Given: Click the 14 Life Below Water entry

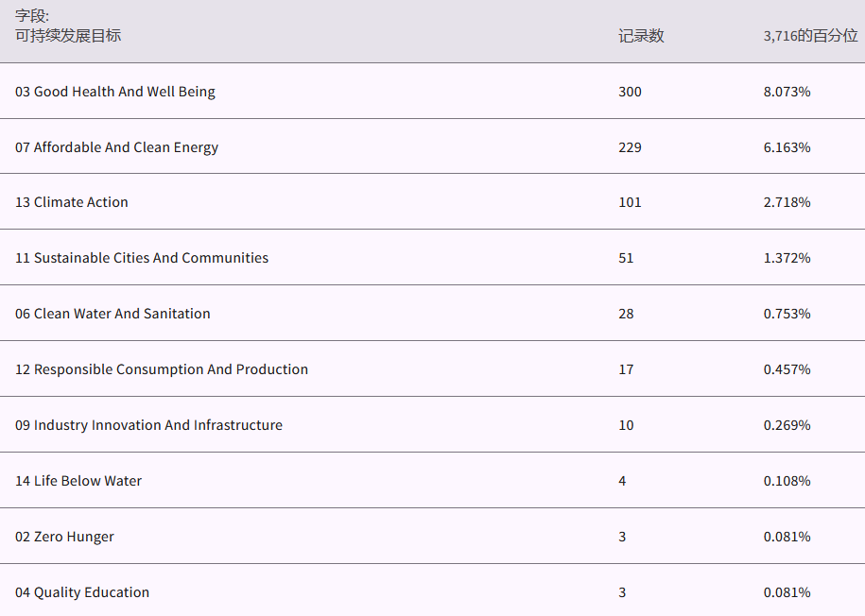Looking at the screenshot, I should pyautogui.click(x=78, y=481).
